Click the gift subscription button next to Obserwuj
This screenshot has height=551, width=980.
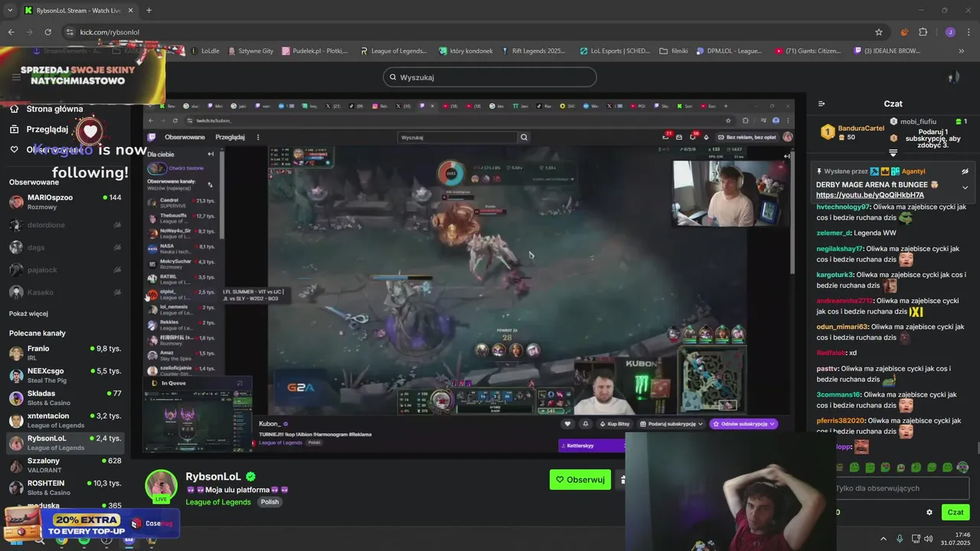point(622,480)
